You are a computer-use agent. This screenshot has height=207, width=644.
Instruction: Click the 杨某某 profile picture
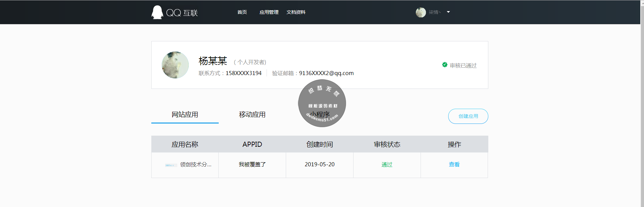point(175,65)
